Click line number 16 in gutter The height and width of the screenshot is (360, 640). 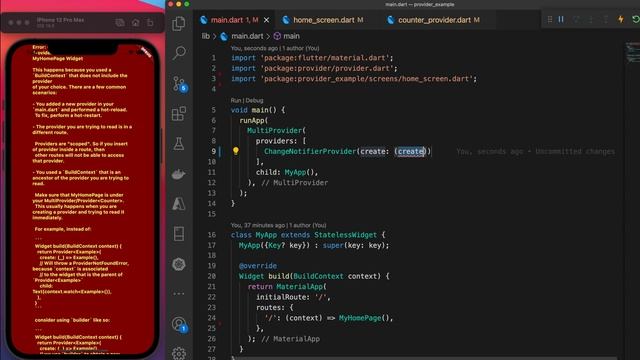(211, 235)
